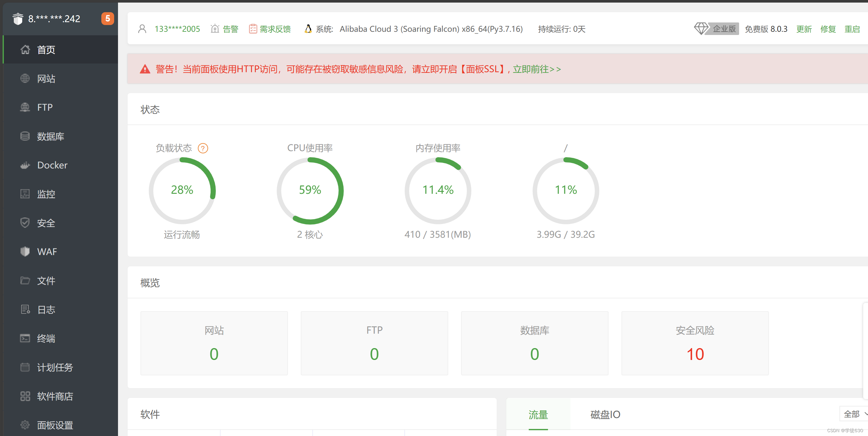Select the 流量 tab
The height and width of the screenshot is (436, 868).
pos(538,414)
